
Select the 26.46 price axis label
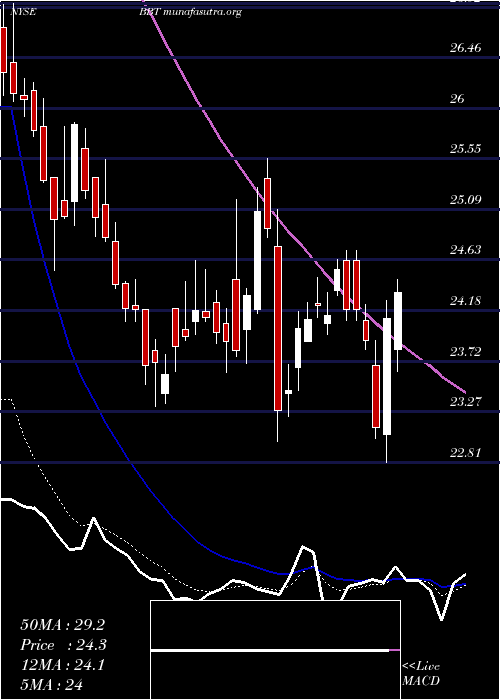click(465, 47)
